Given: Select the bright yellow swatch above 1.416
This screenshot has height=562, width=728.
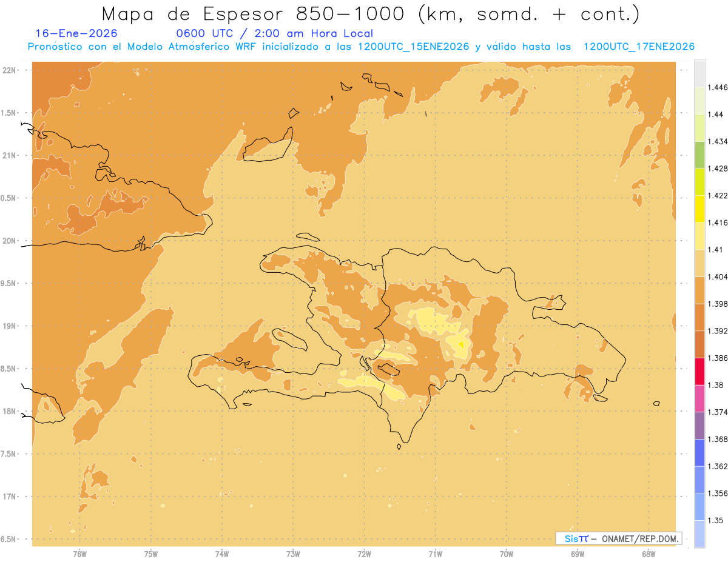Looking at the screenshot, I should [x=699, y=209].
